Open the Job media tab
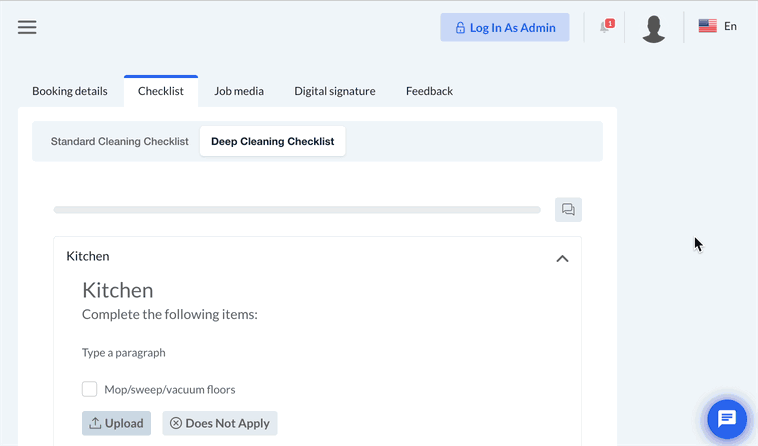This screenshot has width=758, height=446. coord(239,91)
